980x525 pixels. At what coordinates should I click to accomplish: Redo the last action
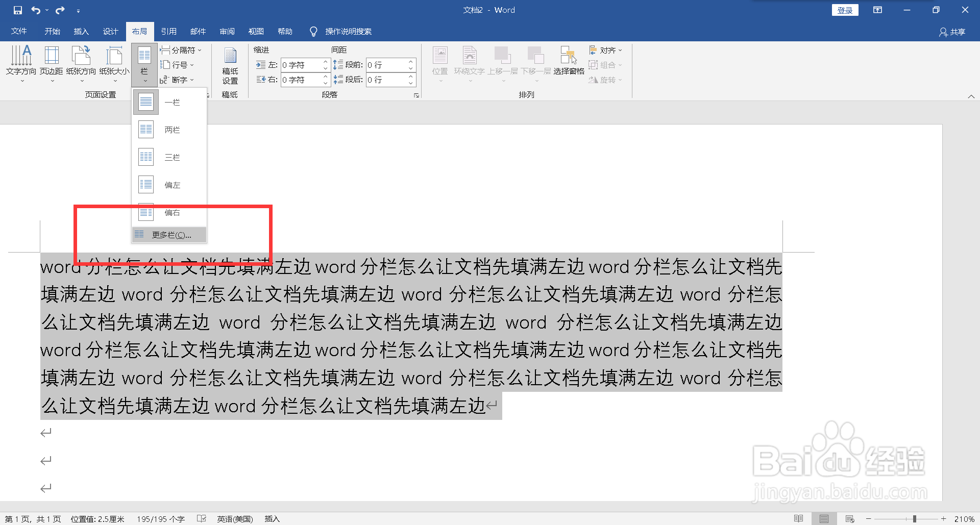pos(60,10)
